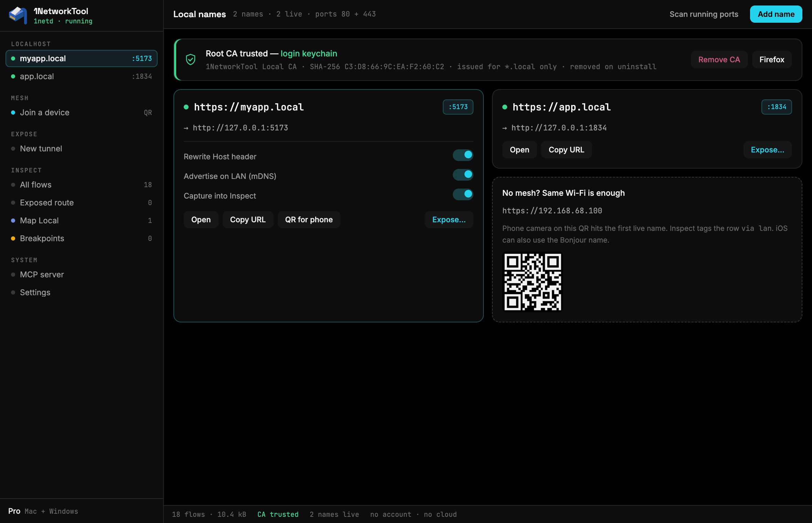812x523 pixels.
Task: Click Expose... on myapp.local card
Action: click(x=449, y=220)
